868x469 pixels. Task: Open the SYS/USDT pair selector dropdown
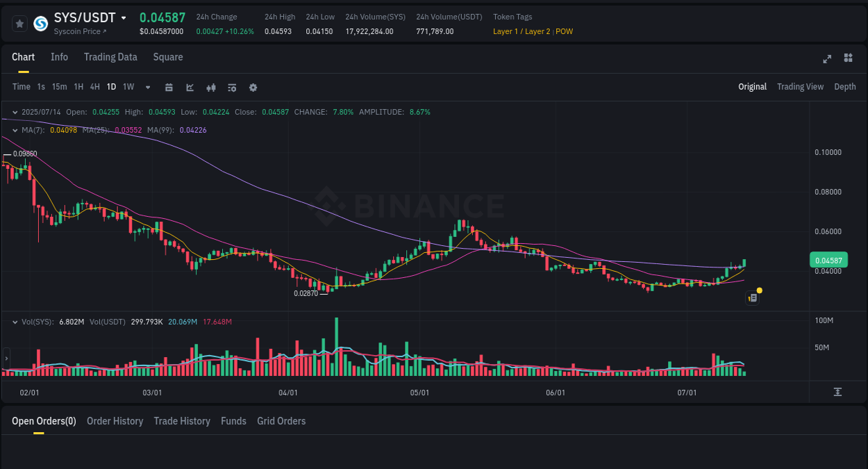click(x=125, y=17)
